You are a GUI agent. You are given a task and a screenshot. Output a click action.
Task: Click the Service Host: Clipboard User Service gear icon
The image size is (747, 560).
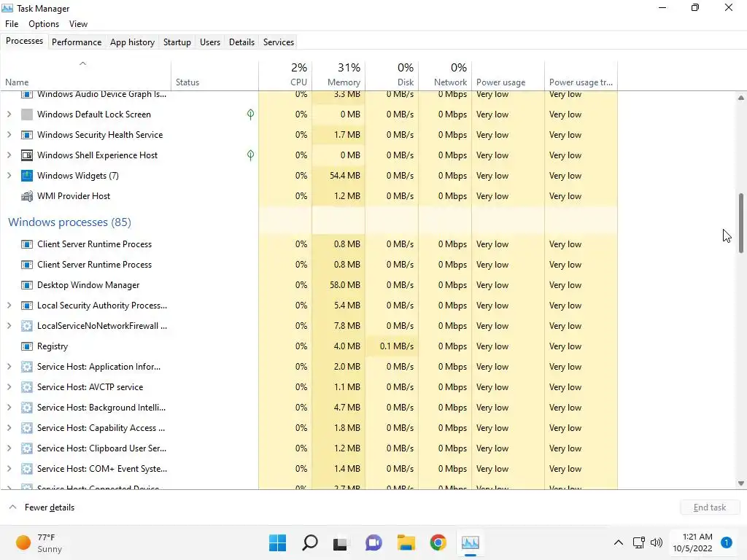tap(27, 448)
